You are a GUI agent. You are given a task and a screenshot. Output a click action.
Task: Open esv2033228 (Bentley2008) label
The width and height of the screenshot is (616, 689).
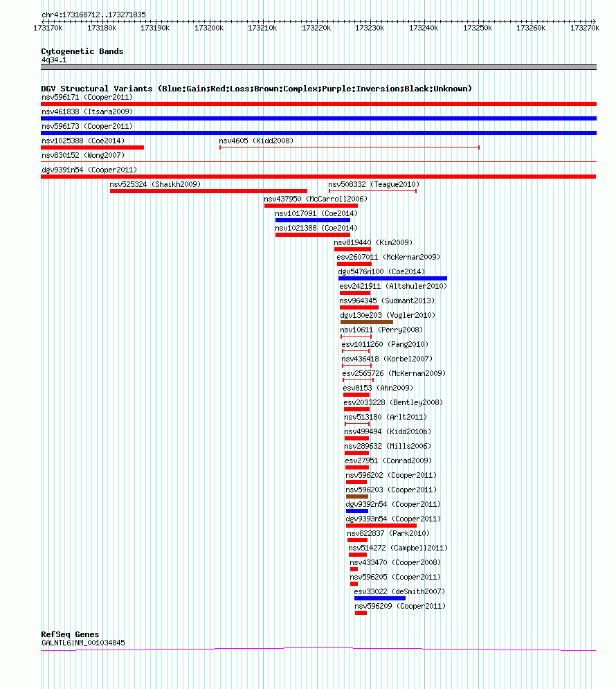pos(393,402)
